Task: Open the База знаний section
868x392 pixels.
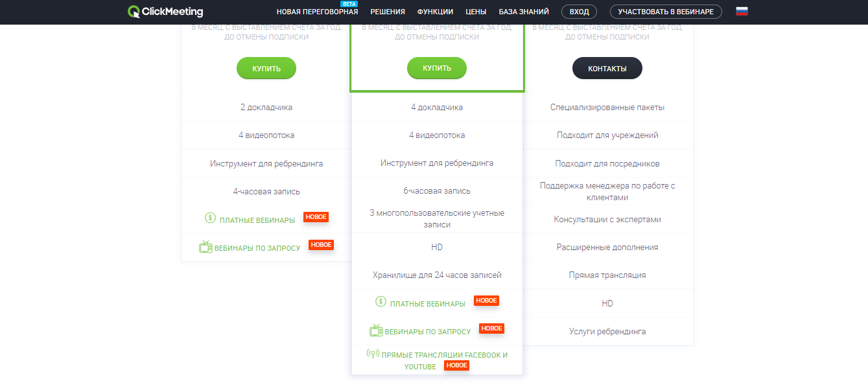Action: pyautogui.click(x=524, y=12)
